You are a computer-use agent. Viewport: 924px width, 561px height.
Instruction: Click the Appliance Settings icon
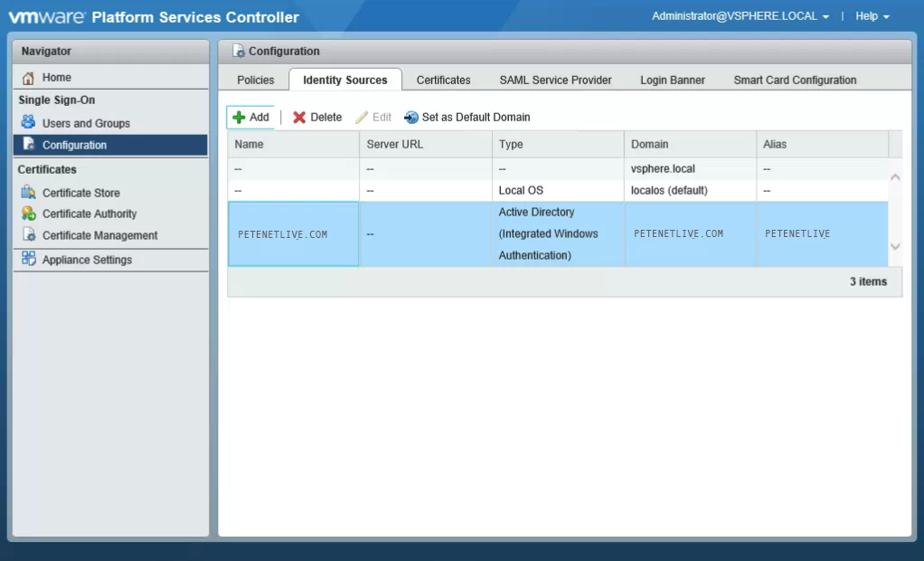coord(28,259)
